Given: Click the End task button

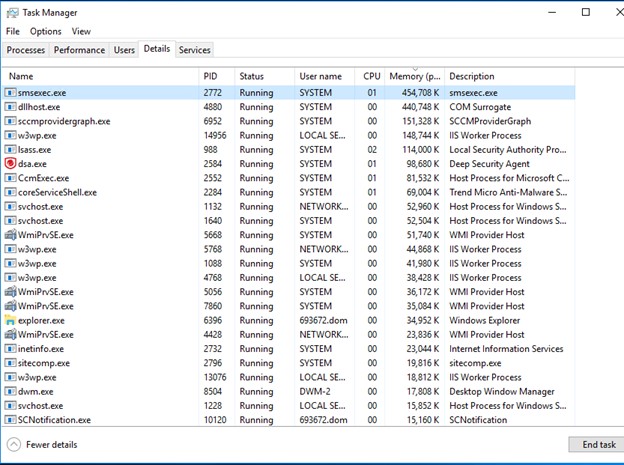Looking at the screenshot, I should (x=599, y=445).
